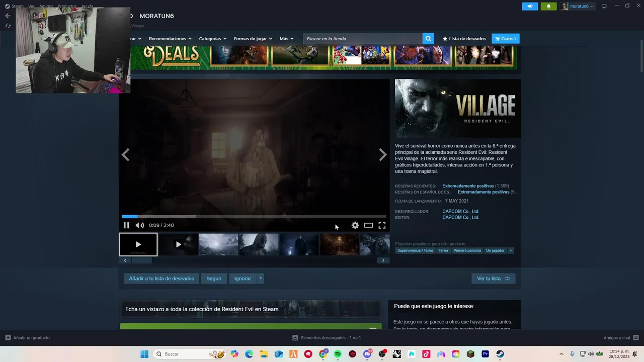Viewport: 644px width, 362px height.
Task: Select the Supervivencia / Terror tag
Action: (415, 250)
